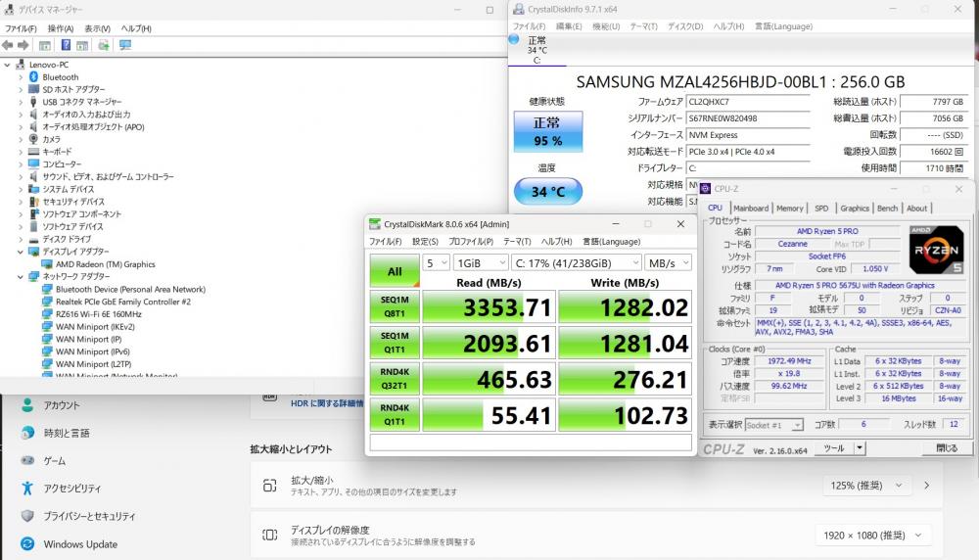Switch to the Mainboard tab in CPU-Z

(x=751, y=208)
